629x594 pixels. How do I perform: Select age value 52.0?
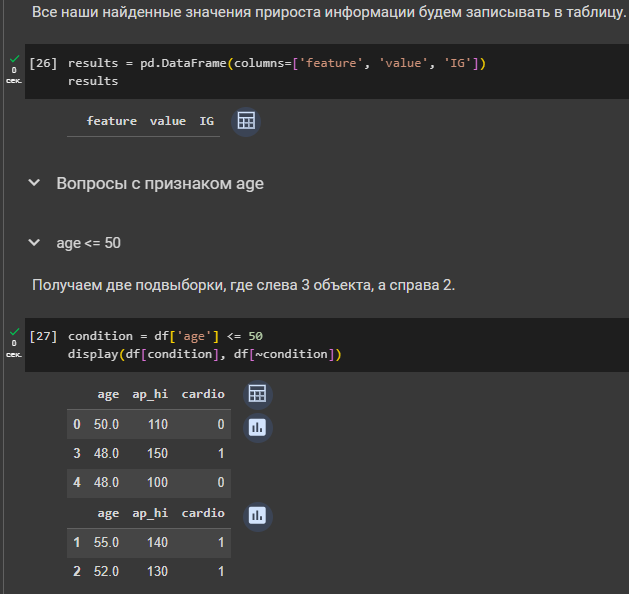(x=106, y=572)
